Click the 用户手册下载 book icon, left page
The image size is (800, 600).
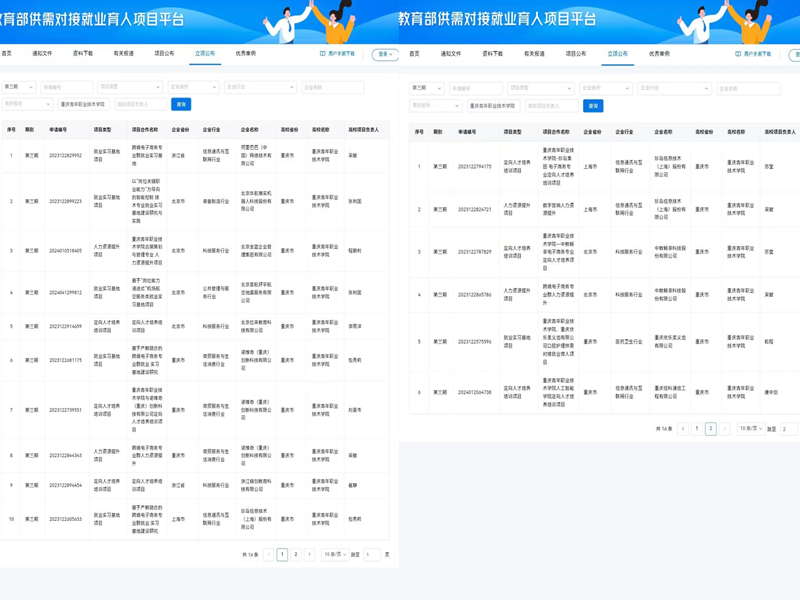pyautogui.click(x=322, y=53)
